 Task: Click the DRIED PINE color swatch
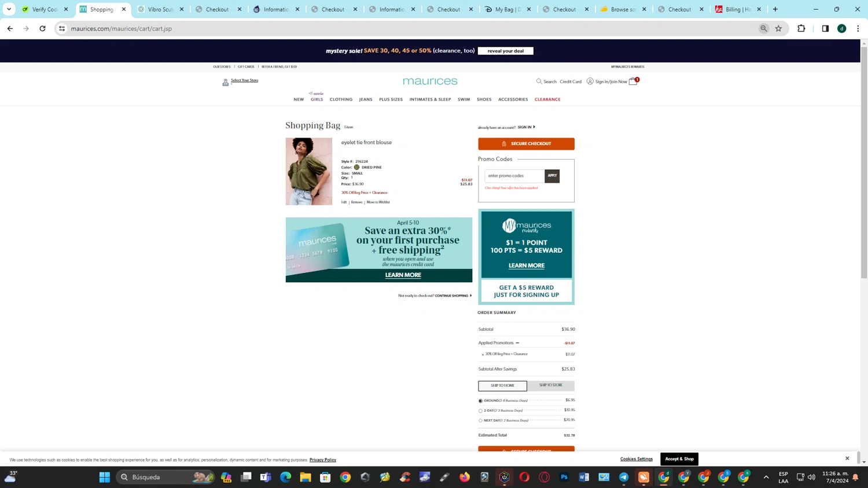(x=356, y=167)
